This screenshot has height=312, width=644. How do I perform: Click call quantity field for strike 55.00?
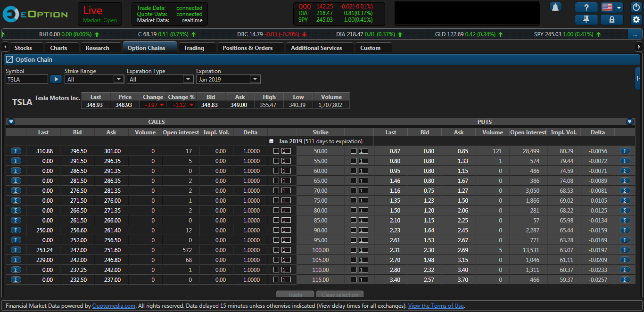click(286, 161)
